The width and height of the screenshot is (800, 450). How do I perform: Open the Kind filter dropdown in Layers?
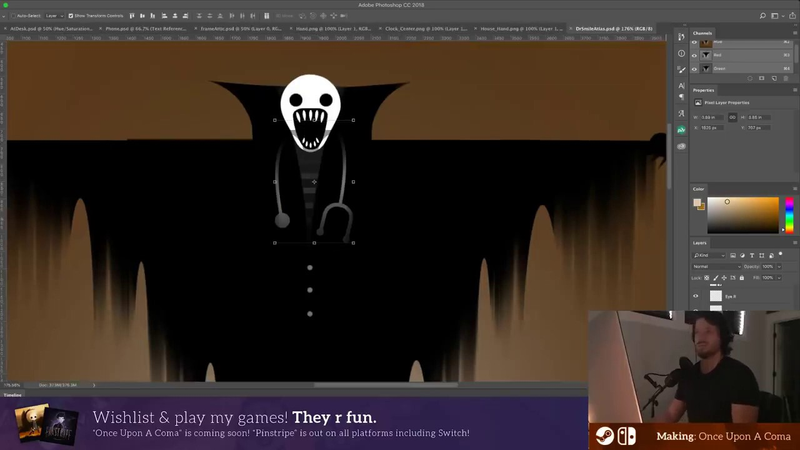(709, 255)
